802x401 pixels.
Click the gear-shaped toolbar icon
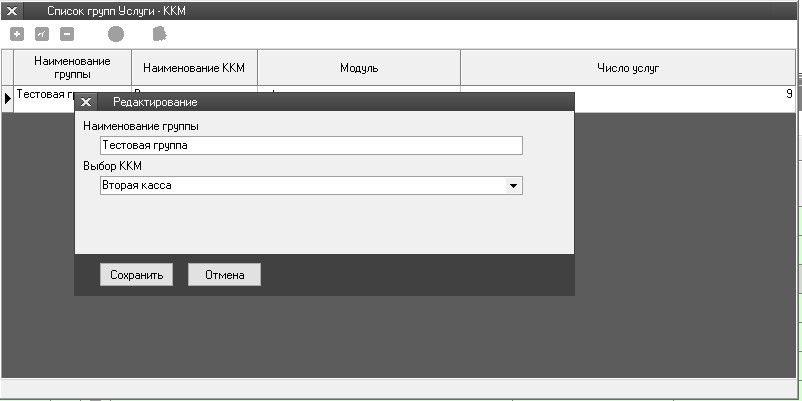[159, 34]
